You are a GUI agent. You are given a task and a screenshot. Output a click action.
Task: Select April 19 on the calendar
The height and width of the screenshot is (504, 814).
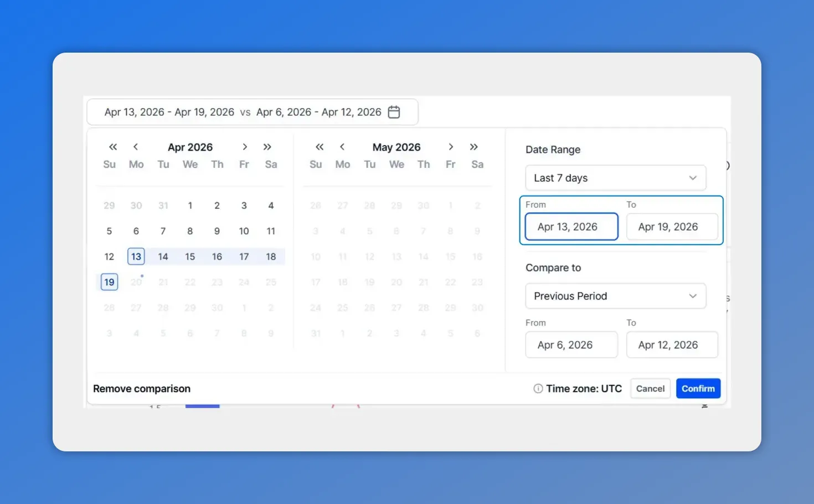109,282
